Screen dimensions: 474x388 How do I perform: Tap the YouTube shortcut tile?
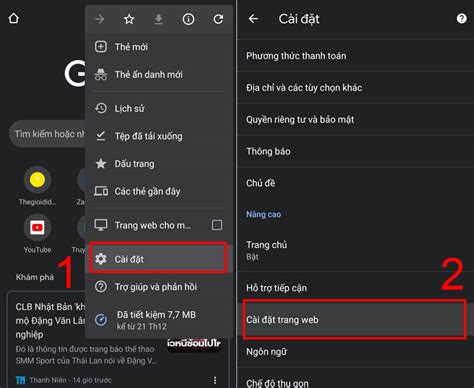[37, 234]
